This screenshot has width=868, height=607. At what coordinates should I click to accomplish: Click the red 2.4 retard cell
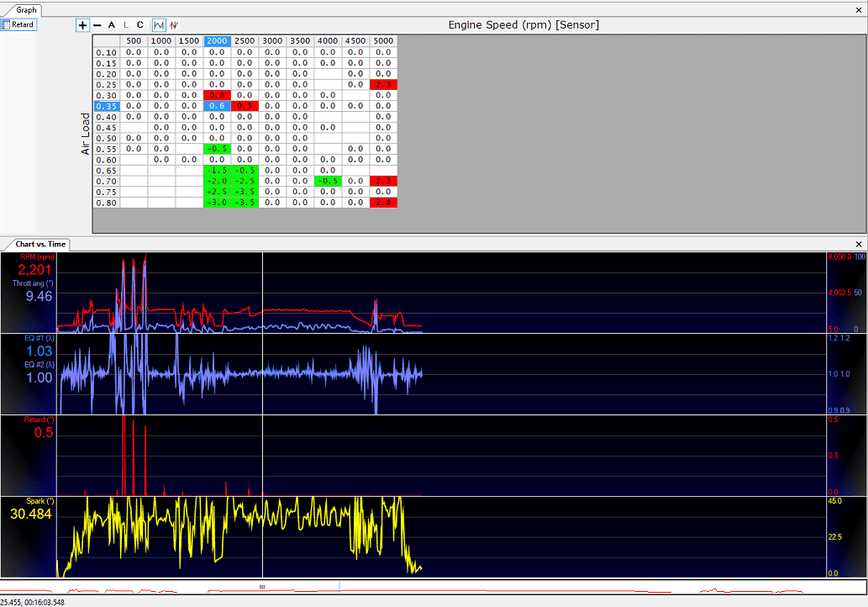383,203
